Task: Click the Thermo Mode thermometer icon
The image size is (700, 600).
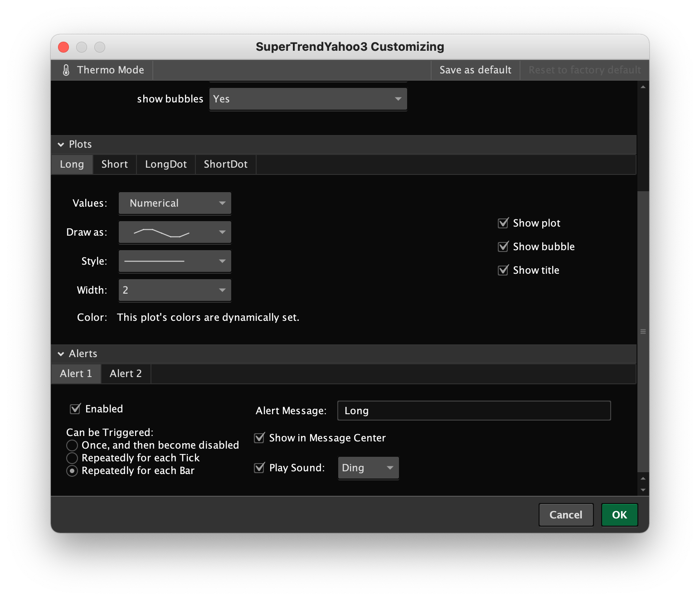Action: (x=66, y=70)
